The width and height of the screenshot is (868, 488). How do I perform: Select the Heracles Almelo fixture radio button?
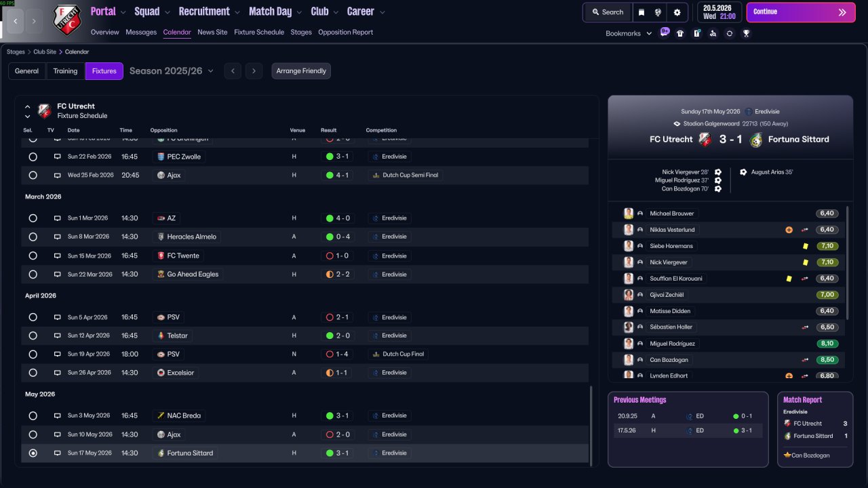click(x=33, y=237)
